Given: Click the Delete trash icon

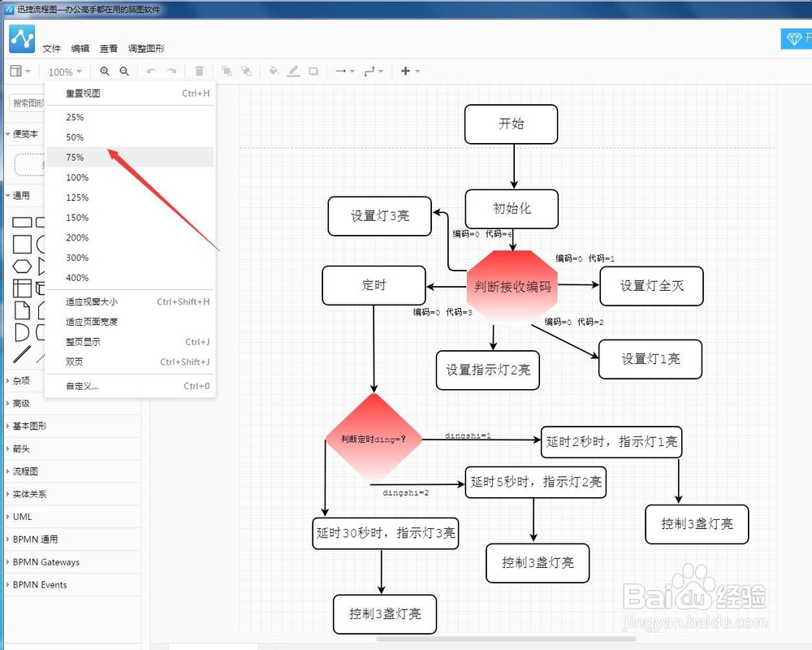Looking at the screenshot, I should click(199, 71).
